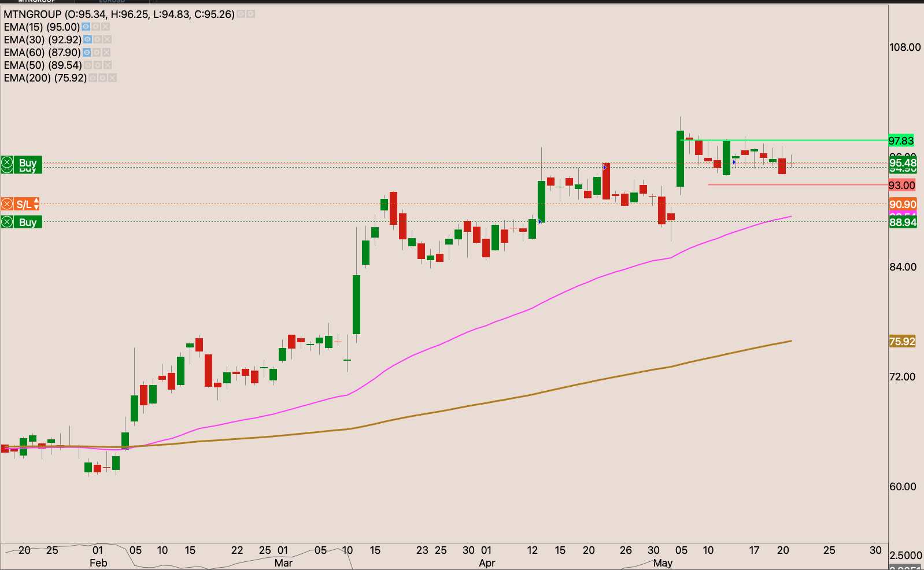The height and width of the screenshot is (570, 924).
Task: Click the lower Buy order label
Action: (27, 222)
